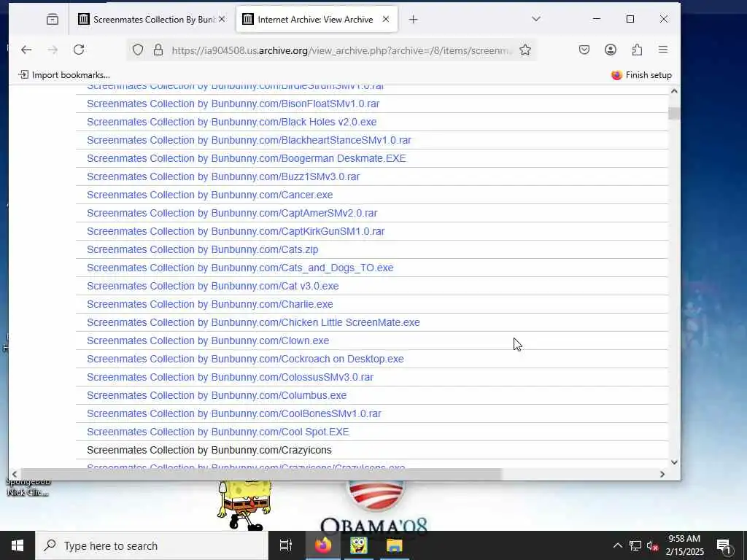Image resolution: width=747 pixels, height=560 pixels.
Task: Close the Screenmates Collection tab
Action: 222,20
